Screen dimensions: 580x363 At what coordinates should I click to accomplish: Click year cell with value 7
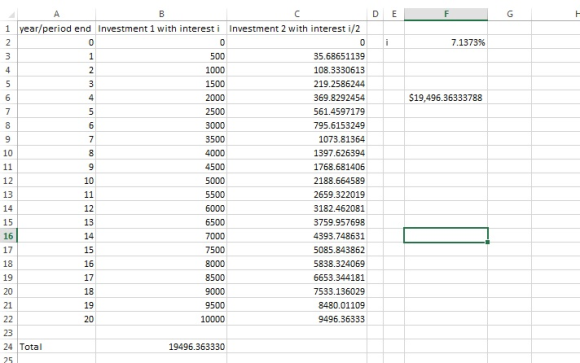point(56,139)
